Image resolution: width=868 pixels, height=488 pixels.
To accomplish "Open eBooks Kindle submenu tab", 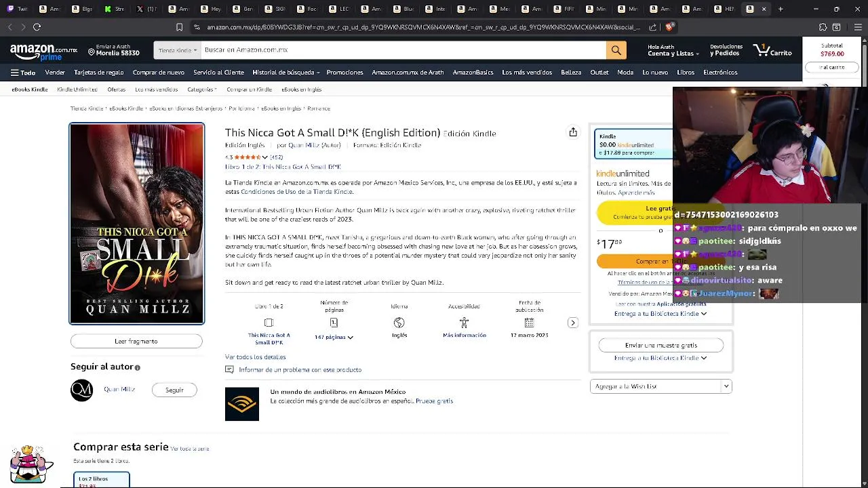I will point(30,89).
